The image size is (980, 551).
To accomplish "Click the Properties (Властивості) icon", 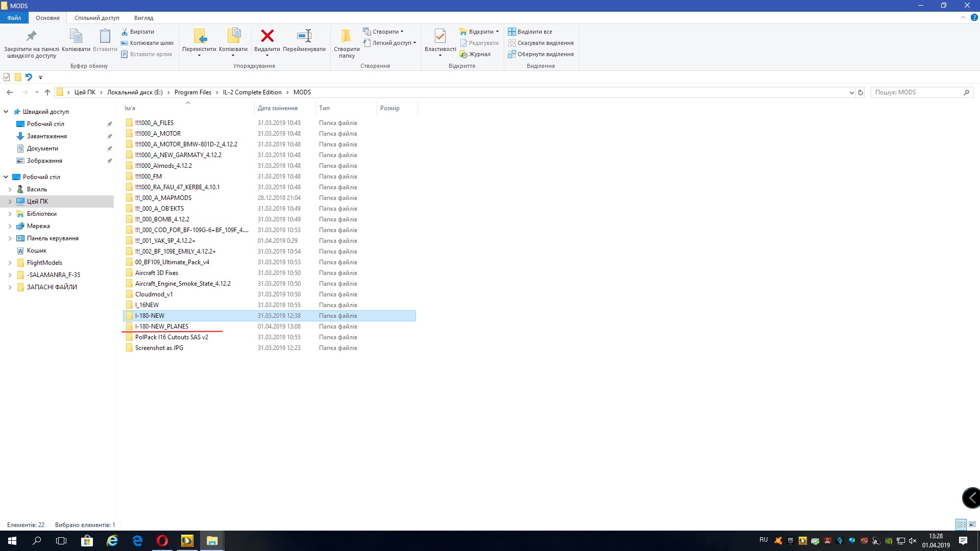I will tap(440, 36).
